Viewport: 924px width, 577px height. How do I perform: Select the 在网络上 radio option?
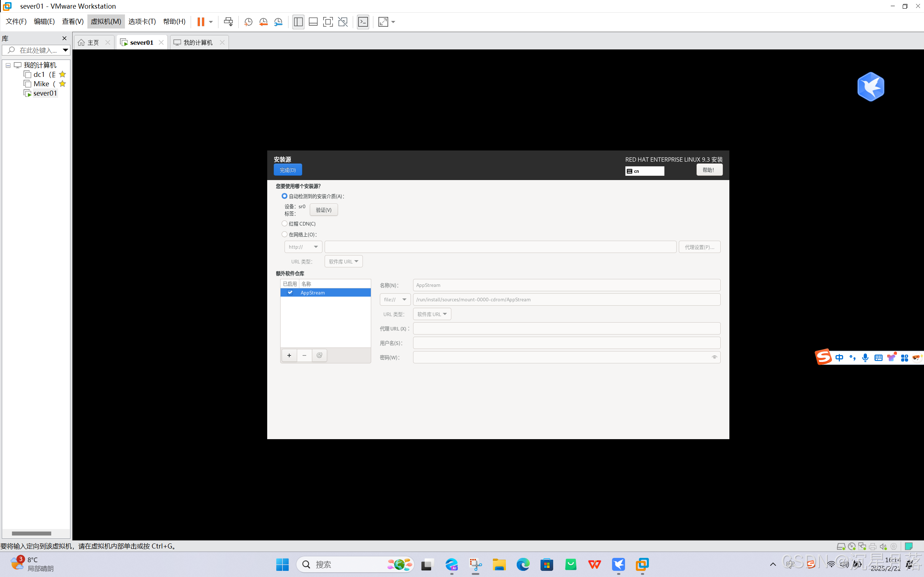point(285,234)
